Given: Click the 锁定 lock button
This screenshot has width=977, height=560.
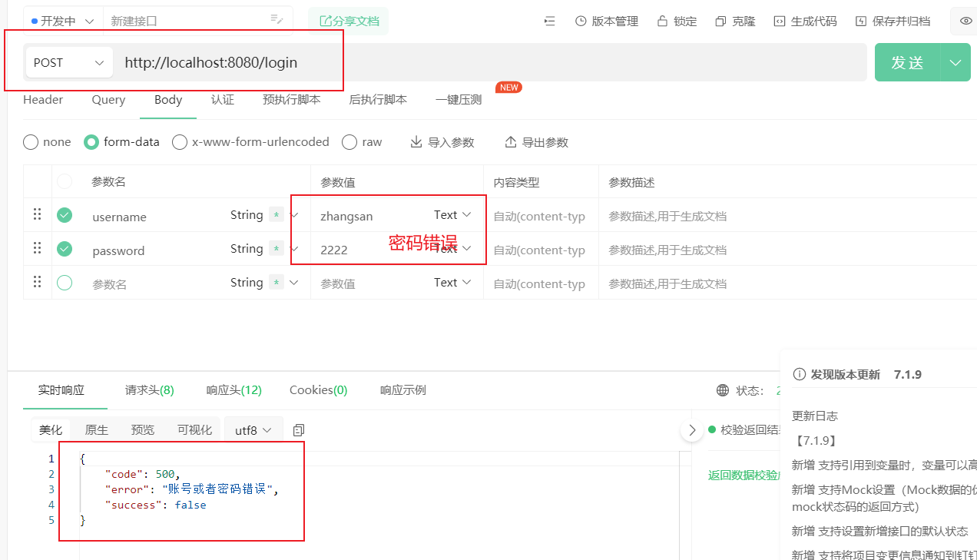Looking at the screenshot, I should point(677,22).
